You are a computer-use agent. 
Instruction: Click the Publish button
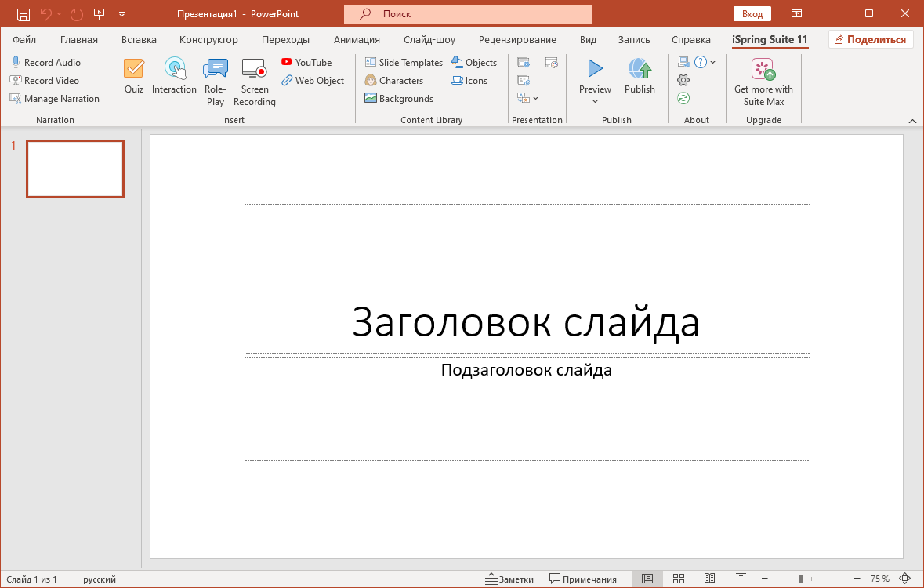coord(640,76)
